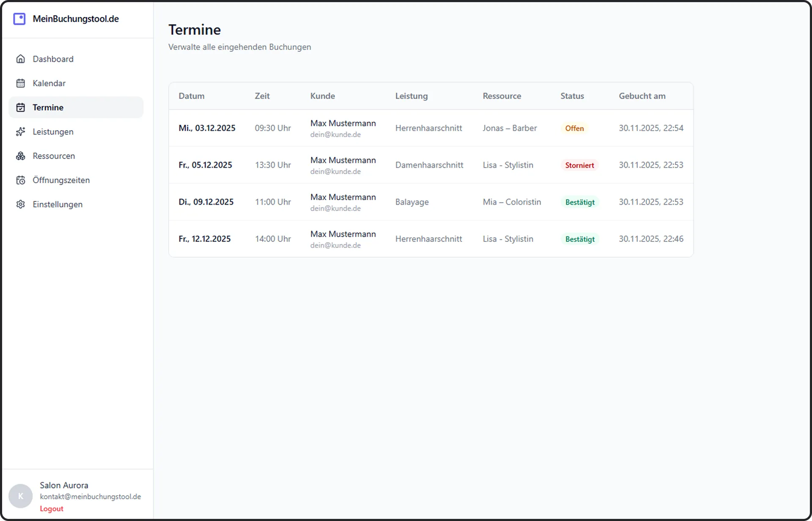The height and width of the screenshot is (521, 812).
Task: Click the user avatar circle K
Action: point(20,496)
